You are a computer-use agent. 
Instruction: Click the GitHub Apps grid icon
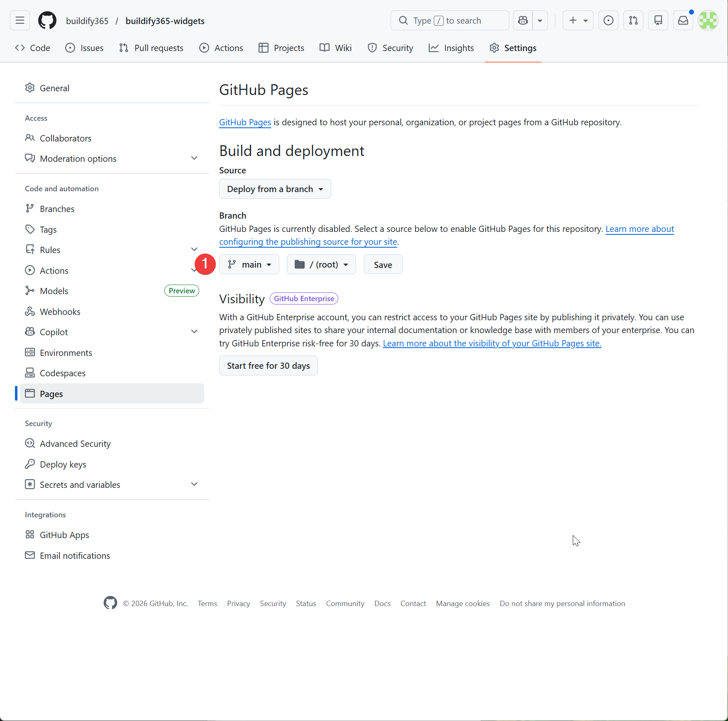[30, 535]
